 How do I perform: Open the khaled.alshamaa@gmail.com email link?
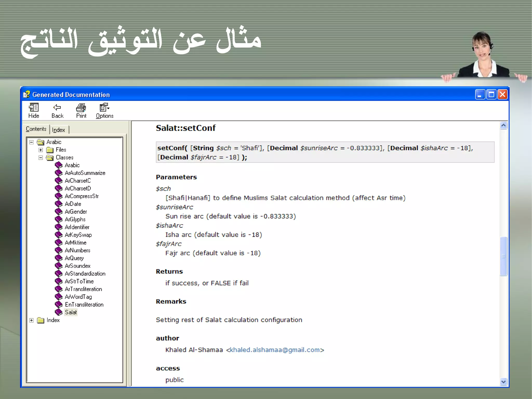[275, 350]
